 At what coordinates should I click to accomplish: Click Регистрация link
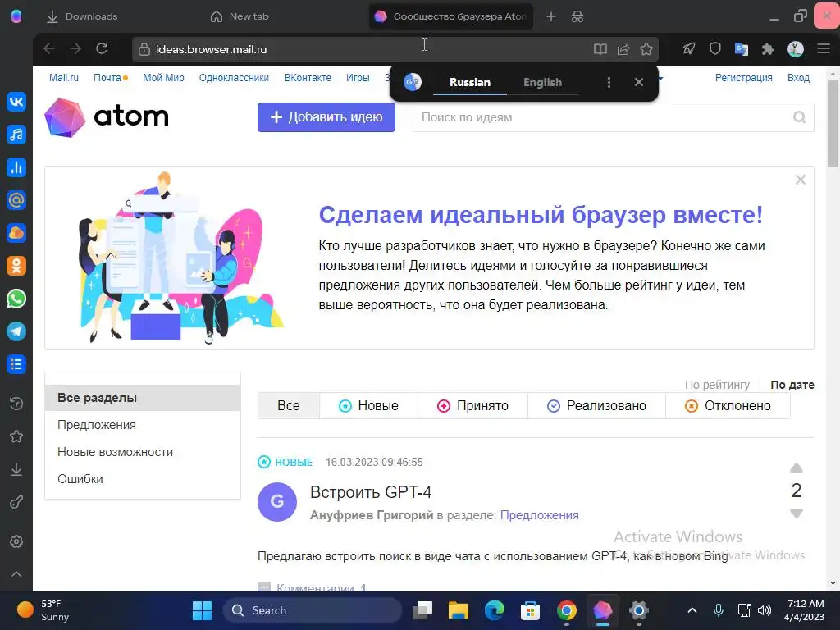(x=743, y=78)
